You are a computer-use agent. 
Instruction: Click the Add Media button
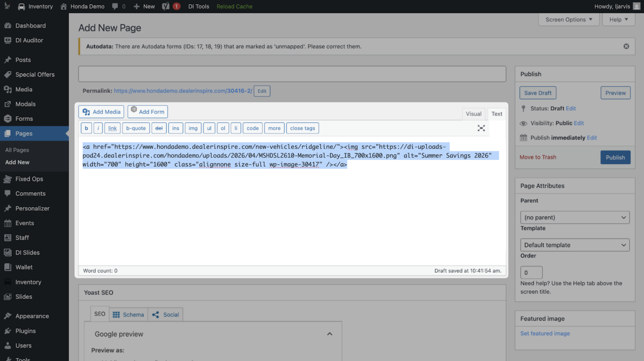tap(101, 112)
